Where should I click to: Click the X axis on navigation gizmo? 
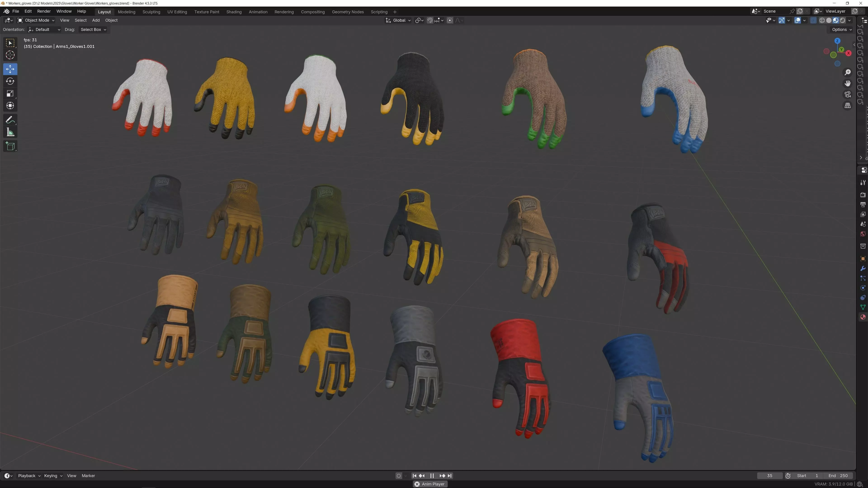[849, 53]
